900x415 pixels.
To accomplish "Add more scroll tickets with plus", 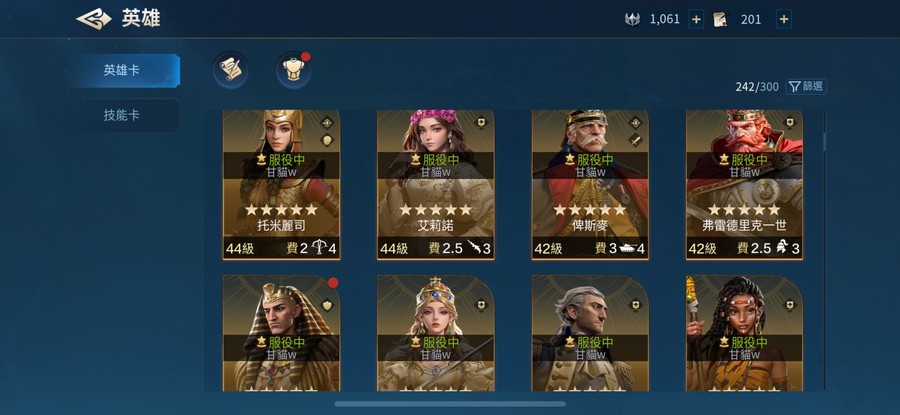I will click(x=784, y=20).
